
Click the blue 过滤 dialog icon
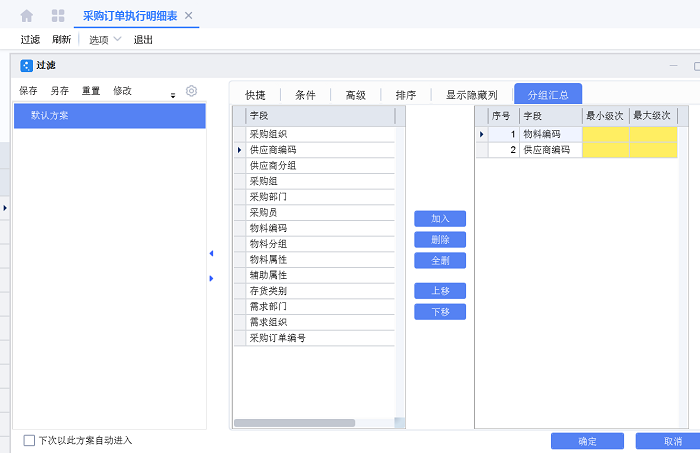26,65
